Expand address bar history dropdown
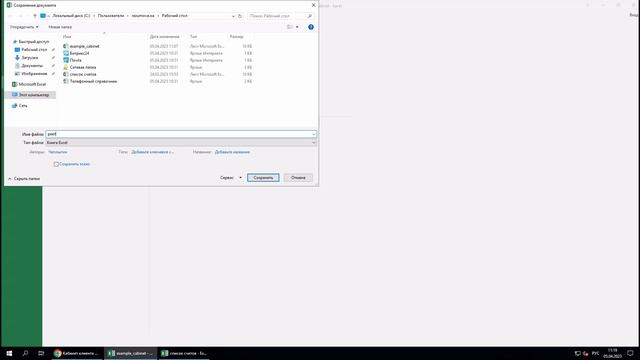The image size is (640, 360). click(233, 16)
